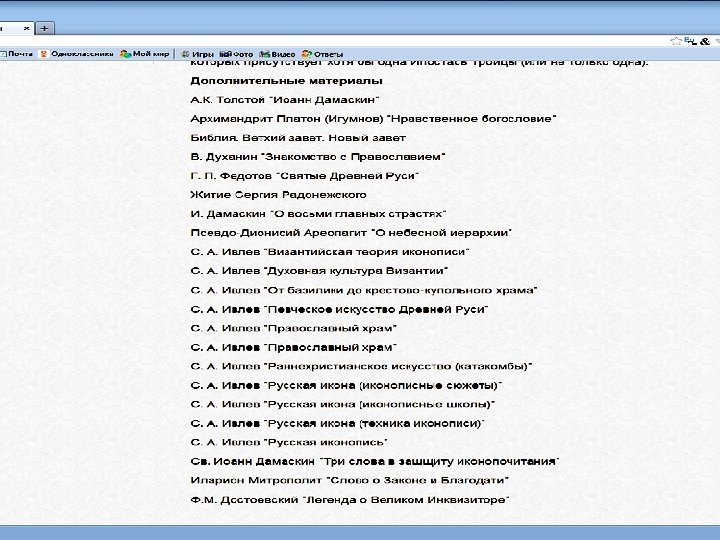
Task: Open the Видео bookmark
Action: pos(277,54)
